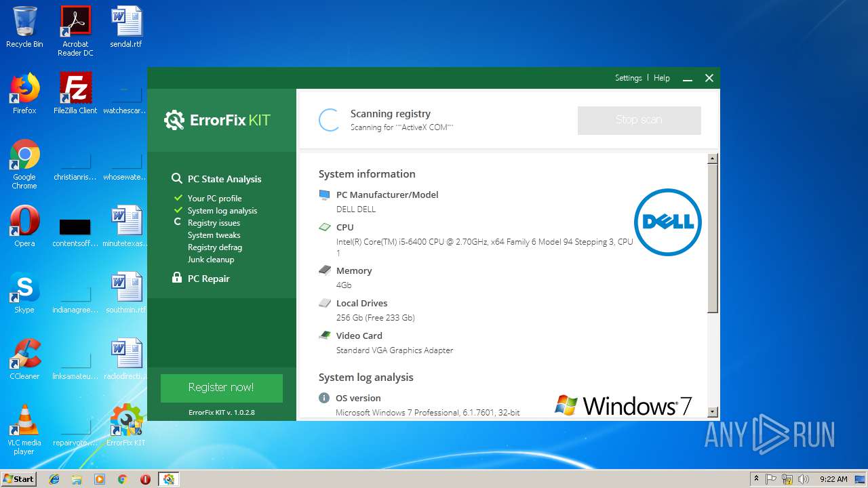Click the Local Drives disk icon
Image resolution: width=868 pixels, height=488 pixels.
coord(324,303)
